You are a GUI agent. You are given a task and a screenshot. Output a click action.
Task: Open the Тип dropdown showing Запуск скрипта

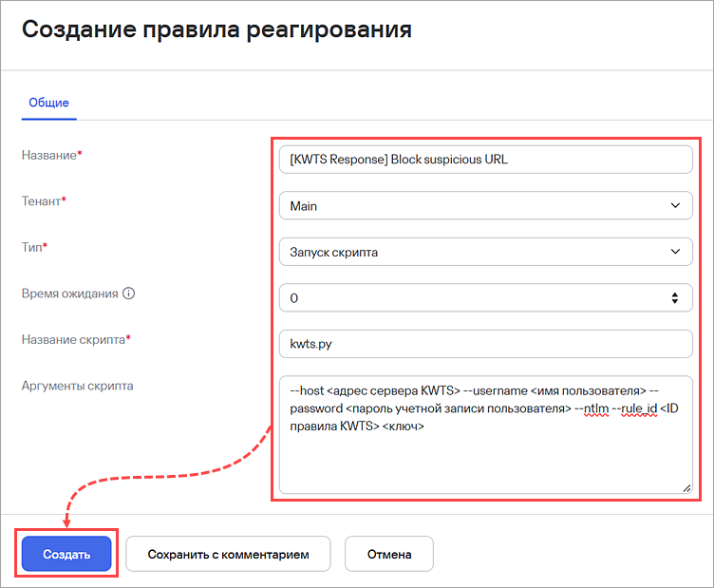486,252
